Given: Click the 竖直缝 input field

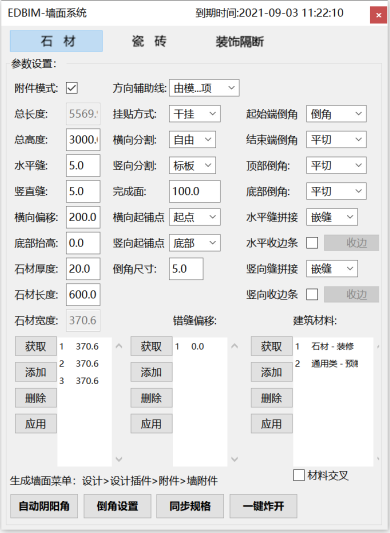Looking at the screenshot, I should coord(83,191).
